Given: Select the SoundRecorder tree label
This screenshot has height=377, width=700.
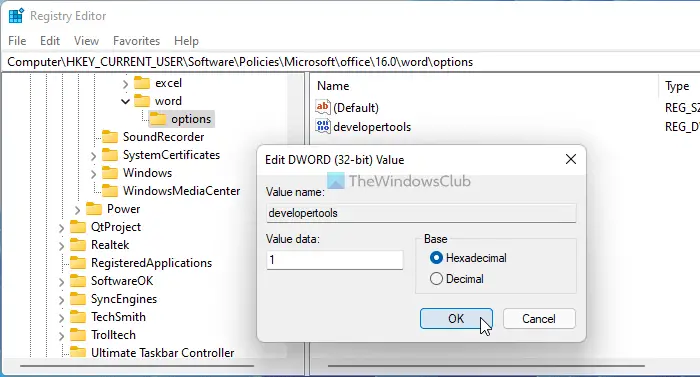Looking at the screenshot, I should click(x=163, y=137).
